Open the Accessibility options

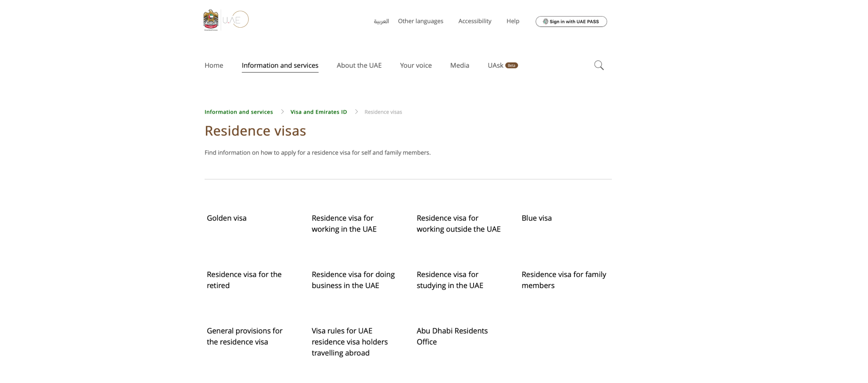tap(474, 21)
